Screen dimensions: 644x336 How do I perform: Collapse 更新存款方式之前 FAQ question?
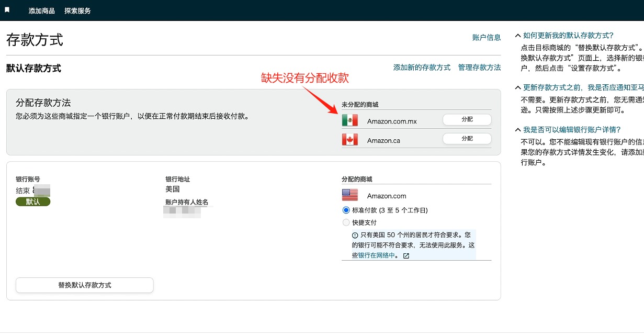580,87
